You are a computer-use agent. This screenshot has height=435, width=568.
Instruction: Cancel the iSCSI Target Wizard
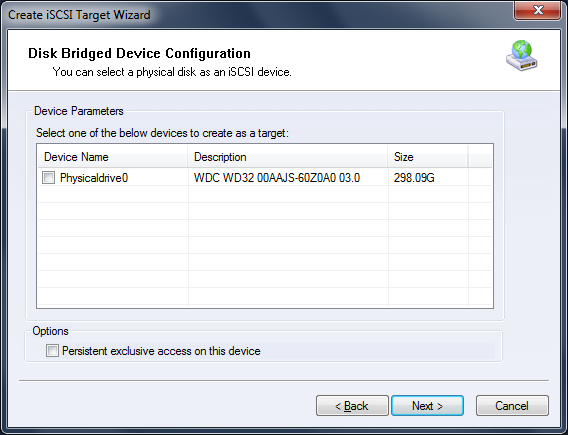512,406
